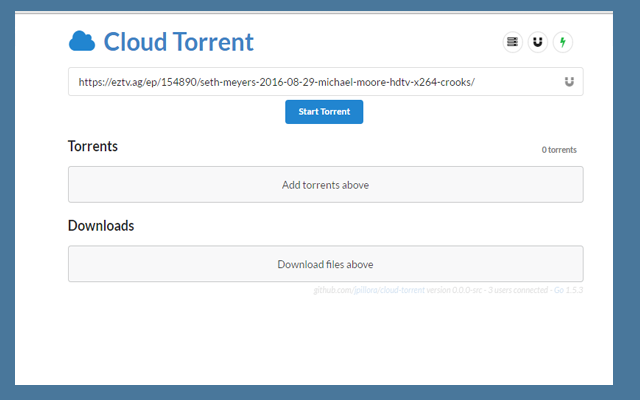Open the server configuration icon
This screenshot has height=400, width=640.
512,42
